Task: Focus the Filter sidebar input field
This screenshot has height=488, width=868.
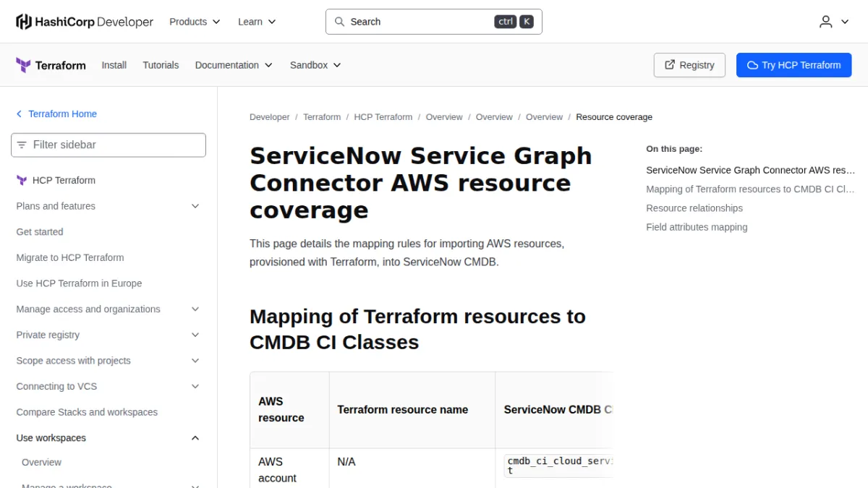Action: (x=109, y=145)
